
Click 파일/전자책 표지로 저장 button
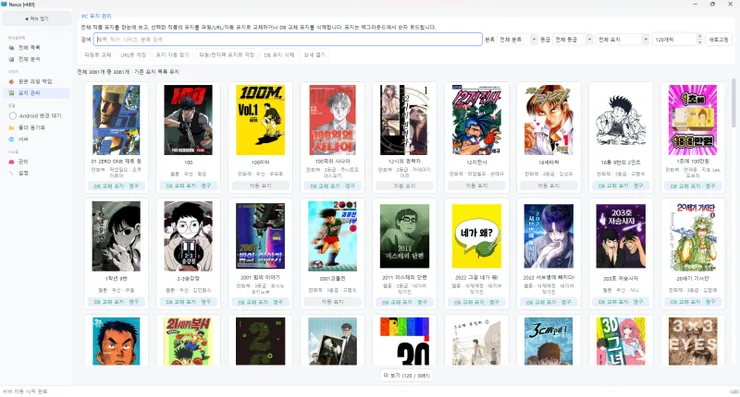coord(227,55)
